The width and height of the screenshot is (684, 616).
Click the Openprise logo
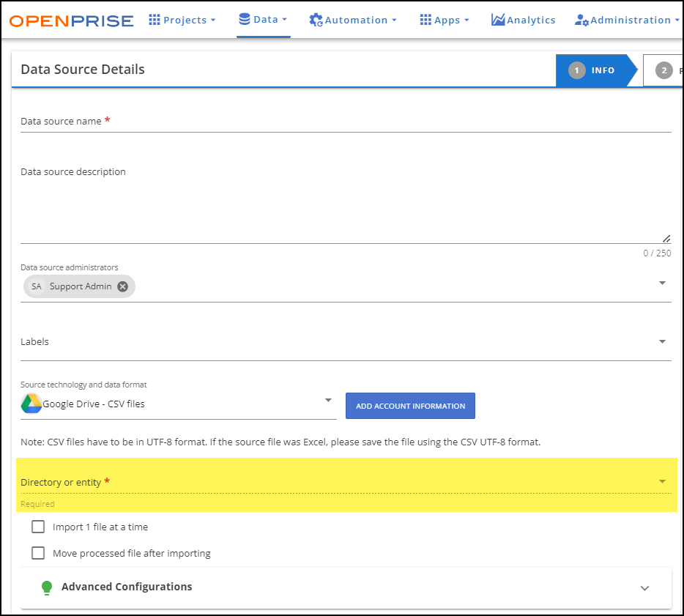pyautogui.click(x=72, y=20)
